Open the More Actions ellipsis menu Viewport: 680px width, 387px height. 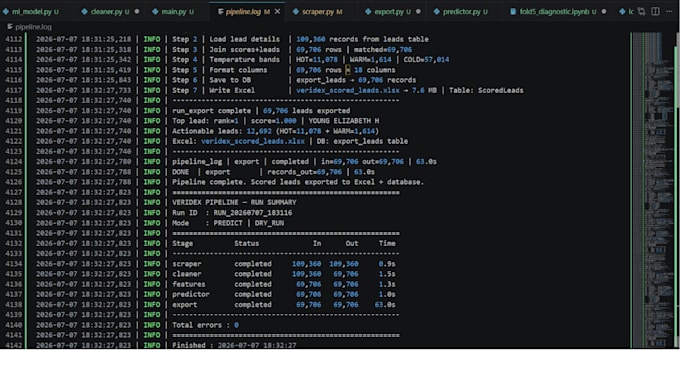pyautogui.click(x=669, y=11)
